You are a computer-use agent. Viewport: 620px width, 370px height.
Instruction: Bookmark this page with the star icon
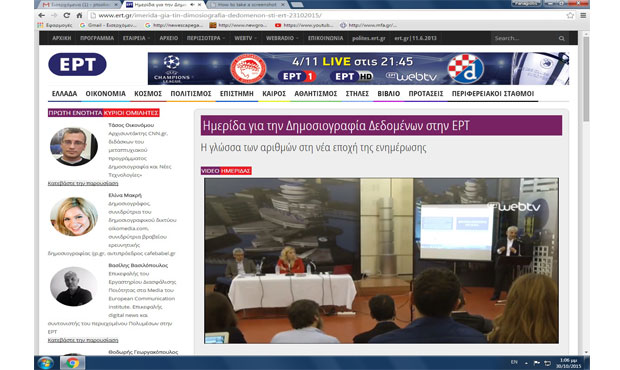570,15
